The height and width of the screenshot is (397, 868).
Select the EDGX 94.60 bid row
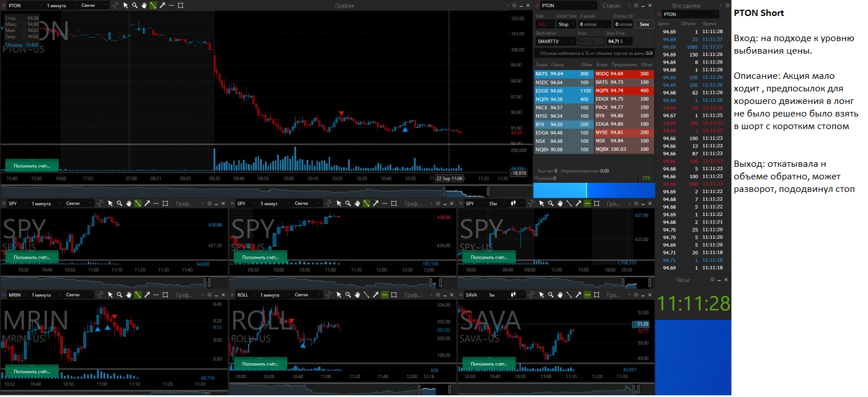(564, 91)
